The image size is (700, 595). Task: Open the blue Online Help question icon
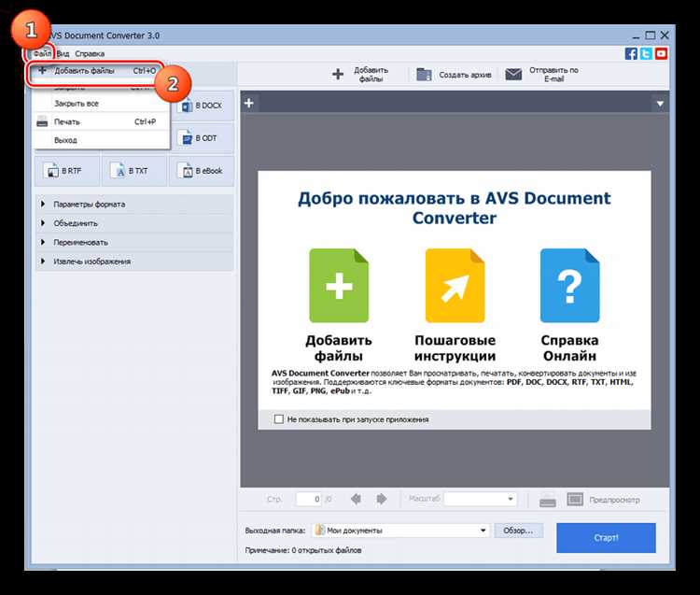pos(569,286)
